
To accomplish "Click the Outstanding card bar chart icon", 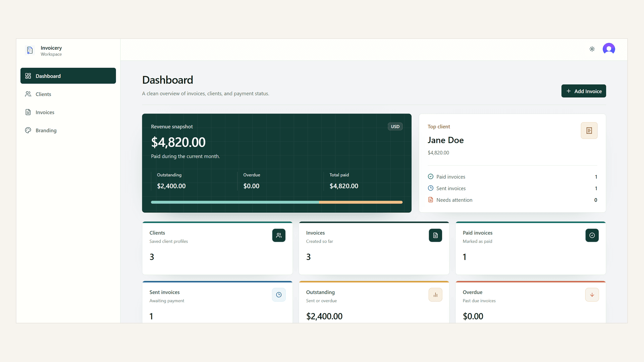I will [435, 295].
